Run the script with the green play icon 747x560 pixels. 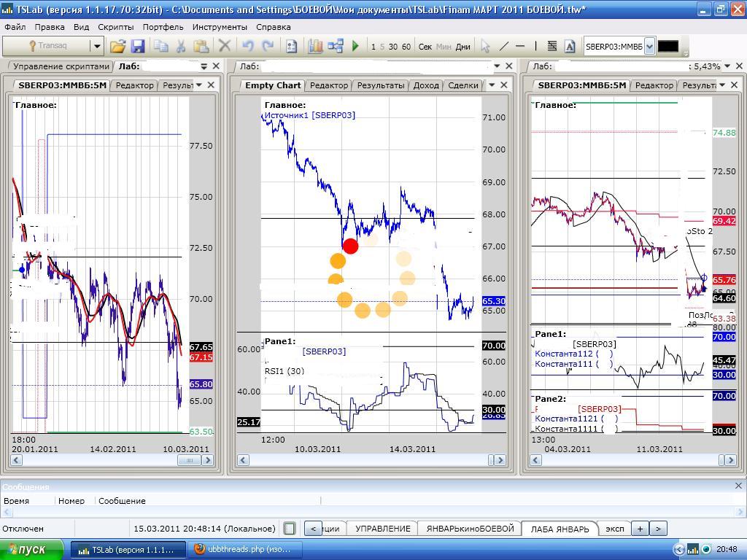pyautogui.click(x=355, y=46)
